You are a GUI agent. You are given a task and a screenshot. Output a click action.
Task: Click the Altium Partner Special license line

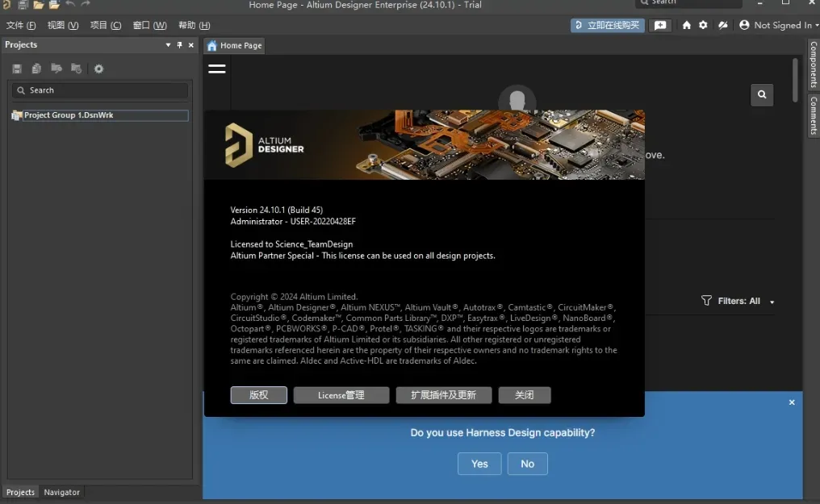tap(362, 256)
